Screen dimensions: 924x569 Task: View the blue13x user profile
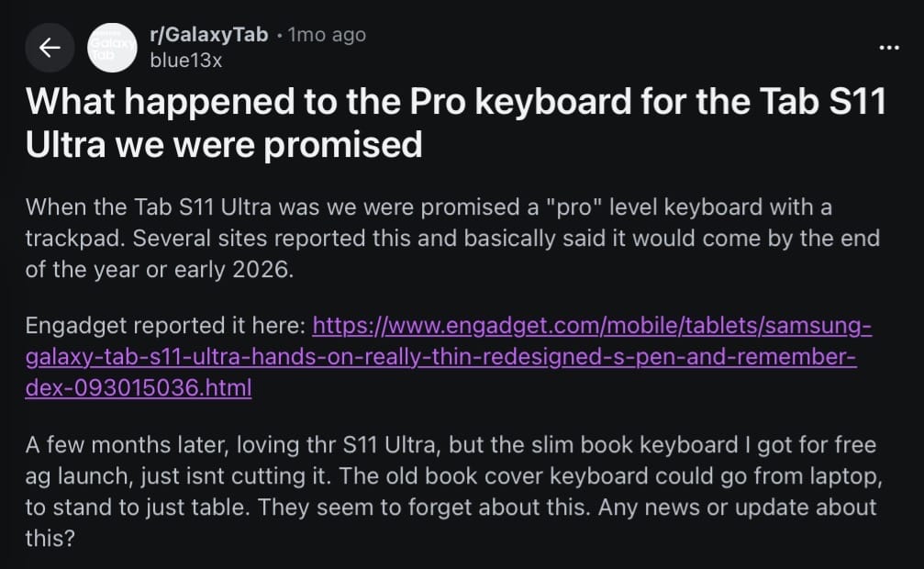(184, 60)
